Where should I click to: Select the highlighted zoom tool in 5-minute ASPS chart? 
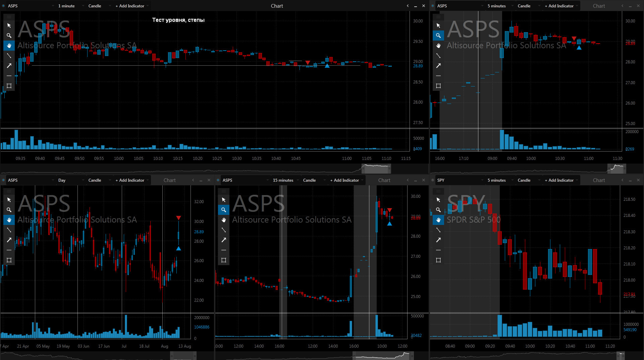438,36
